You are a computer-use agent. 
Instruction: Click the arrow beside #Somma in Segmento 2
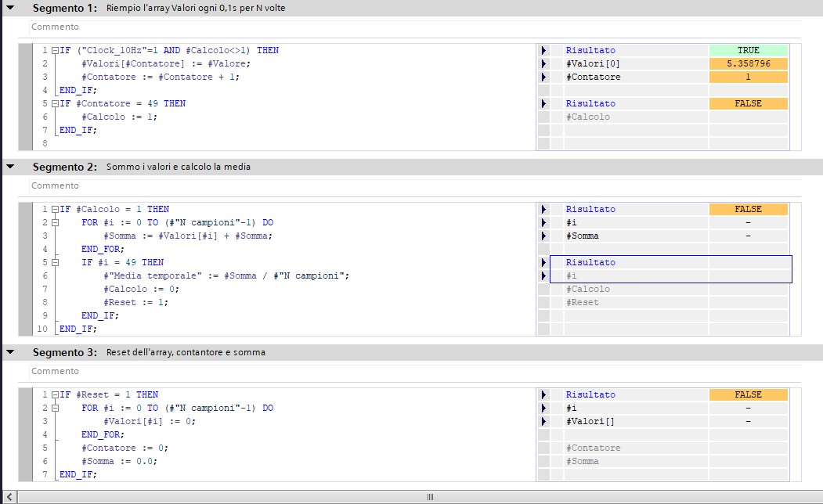(543, 236)
